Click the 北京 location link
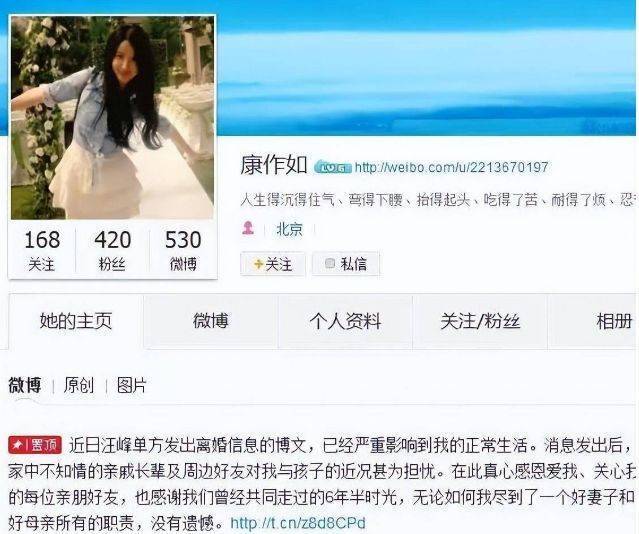The image size is (639, 534). 289,229
